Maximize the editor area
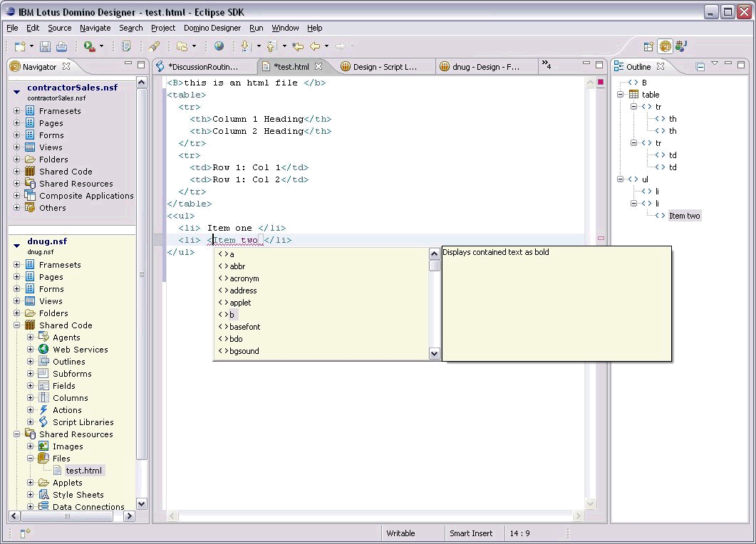The width and height of the screenshot is (756, 544). click(x=599, y=65)
